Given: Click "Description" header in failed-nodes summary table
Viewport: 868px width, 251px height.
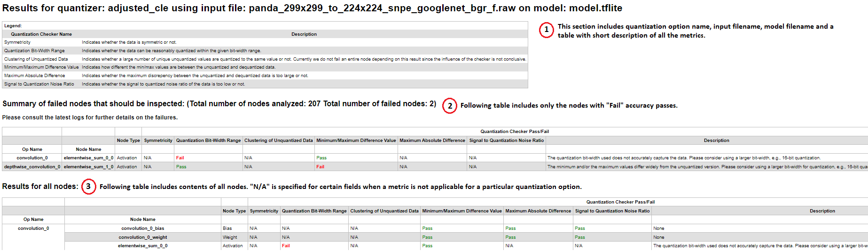Looking at the screenshot, I should [x=716, y=141].
